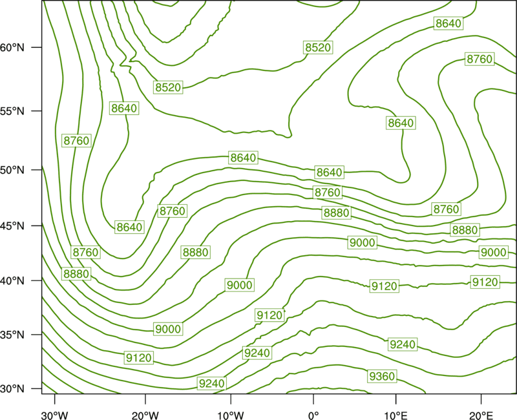Click the 30°N latitude axis label
The image size is (517, 420).
[x=12, y=389]
